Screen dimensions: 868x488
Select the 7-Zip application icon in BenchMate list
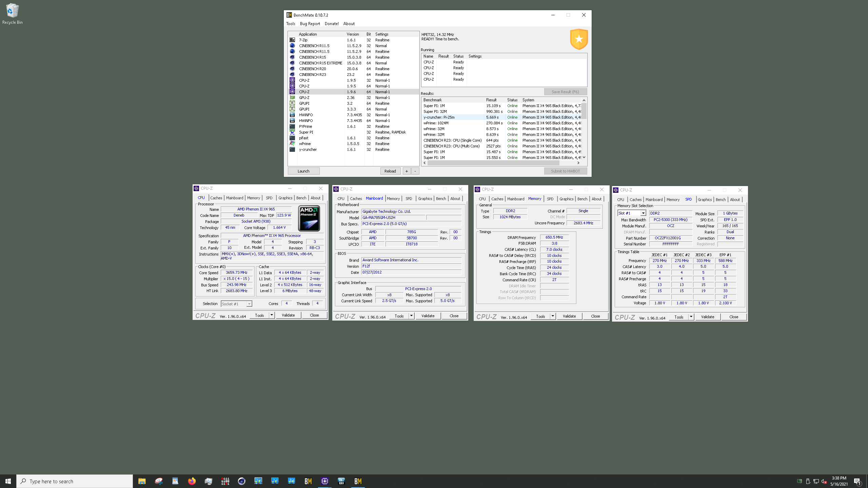coord(292,40)
